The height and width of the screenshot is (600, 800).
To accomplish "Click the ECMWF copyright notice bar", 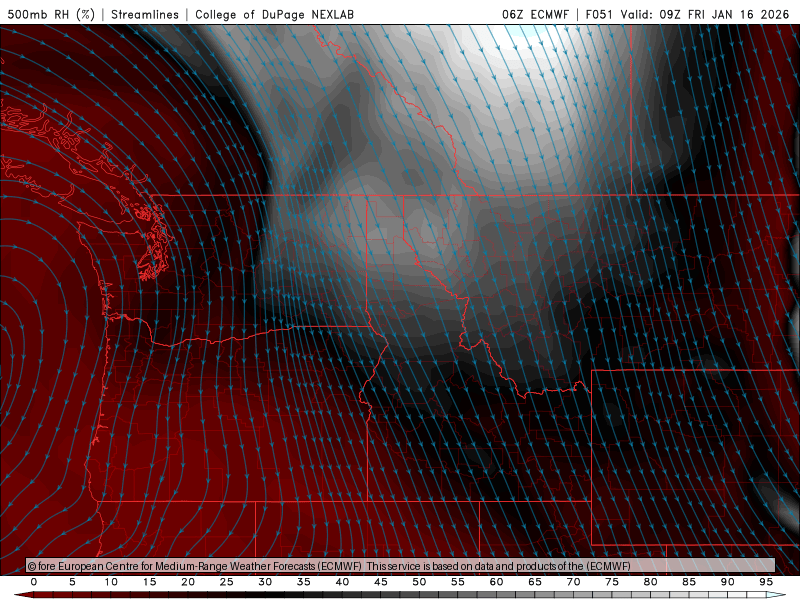I will pyautogui.click(x=401, y=566).
